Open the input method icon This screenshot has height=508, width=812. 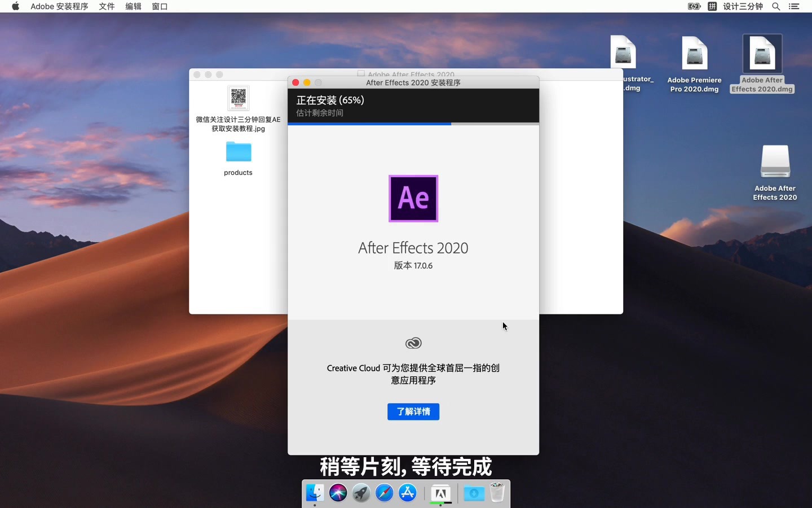pyautogui.click(x=712, y=6)
